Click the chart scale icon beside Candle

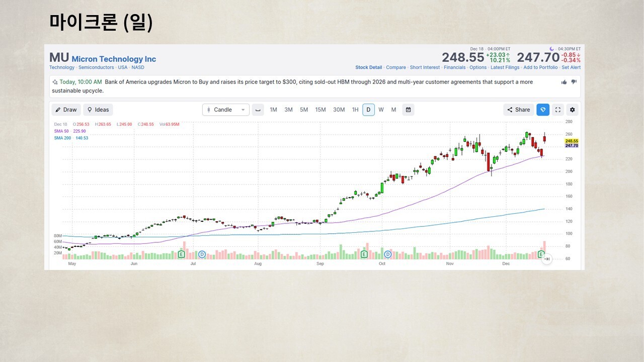click(x=258, y=110)
